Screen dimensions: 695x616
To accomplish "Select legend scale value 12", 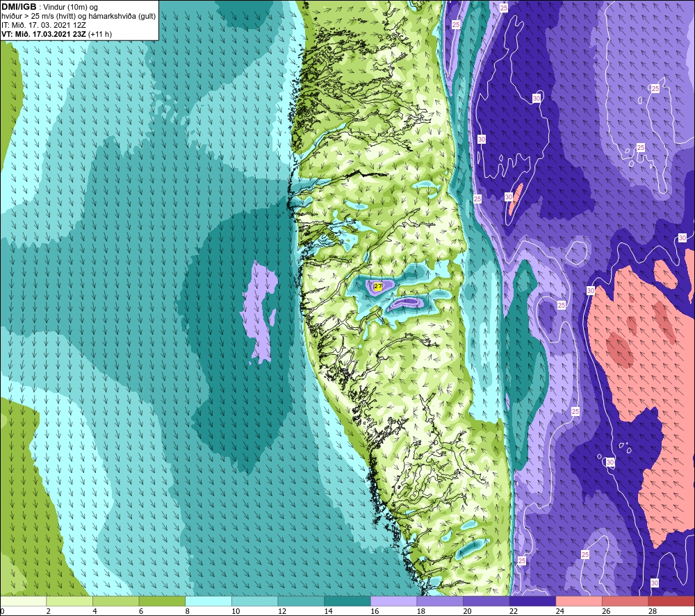I will [x=282, y=611].
